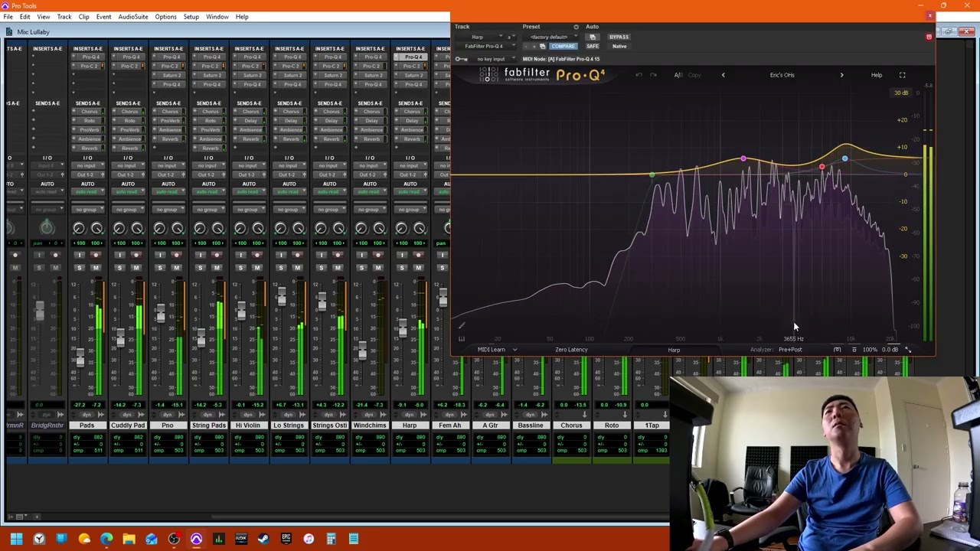Open the Windows Start menu
The height and width of the screenshot is (551, 980).
point(16,539)
